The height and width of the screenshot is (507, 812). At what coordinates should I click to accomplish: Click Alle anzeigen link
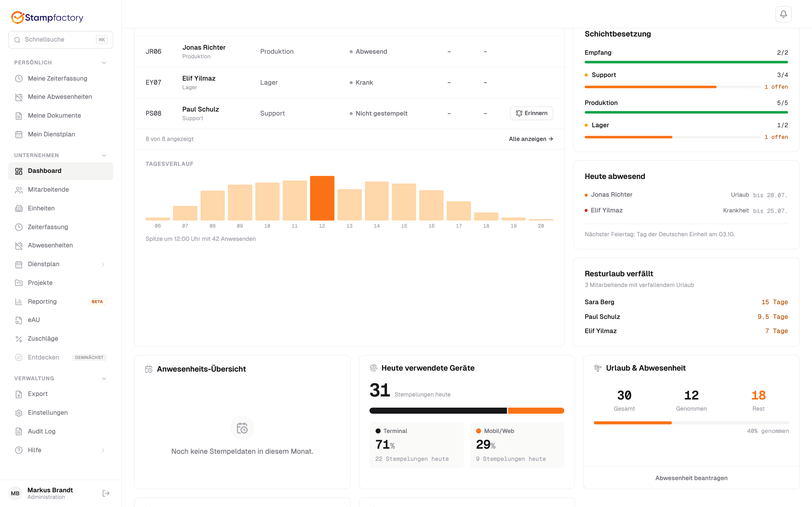531,139
